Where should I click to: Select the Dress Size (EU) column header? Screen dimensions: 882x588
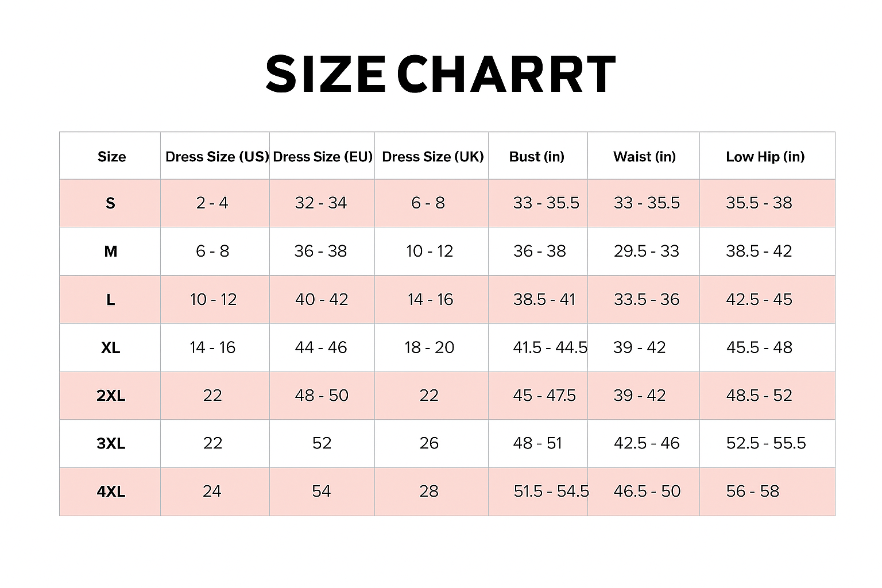[323, 157]
